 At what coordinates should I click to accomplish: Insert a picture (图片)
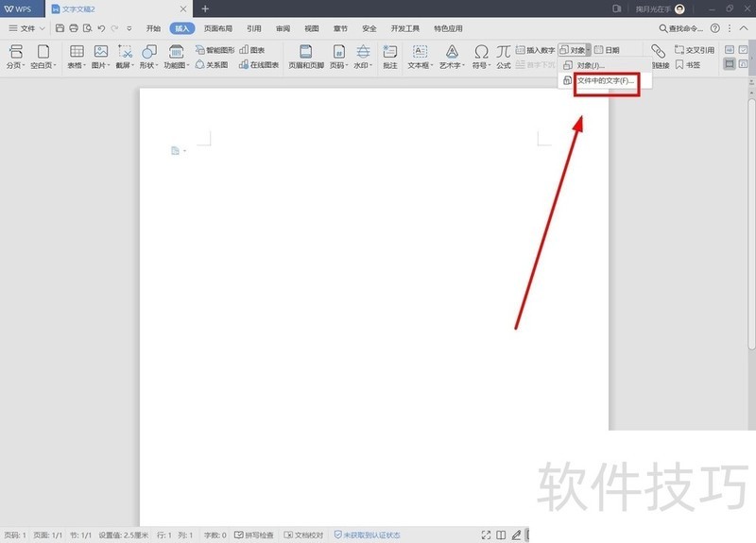point(101,57)
